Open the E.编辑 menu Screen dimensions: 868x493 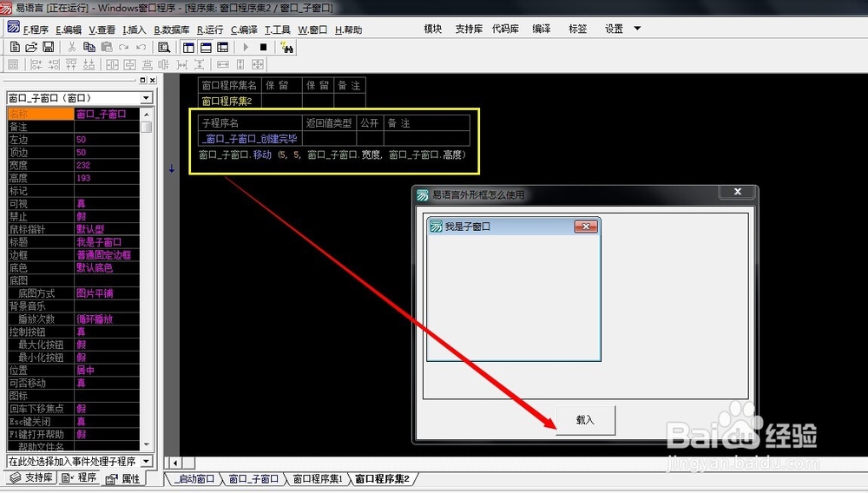[x=69, y=30]
